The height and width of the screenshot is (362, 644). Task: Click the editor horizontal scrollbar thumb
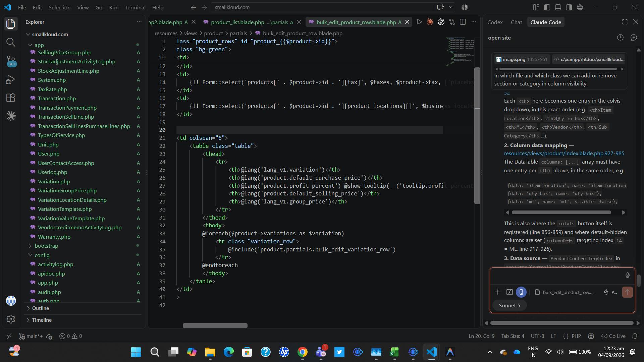click(x=215, y=326)
